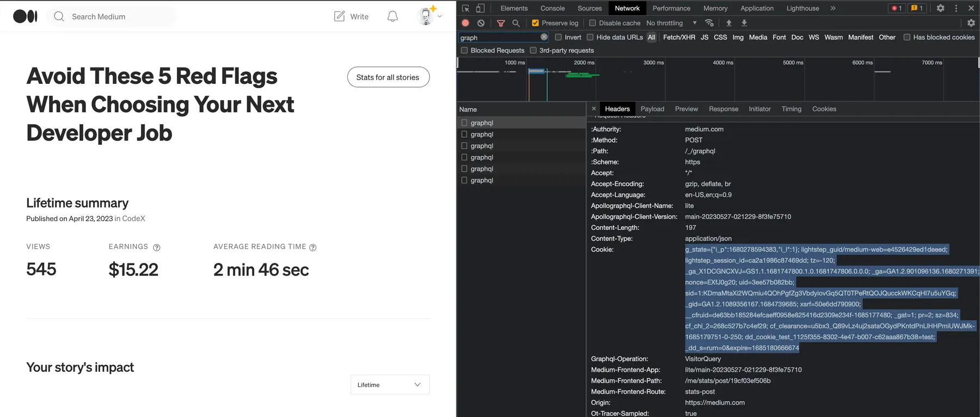Clear the network log

pyautogui.click(x=481, y=23)
